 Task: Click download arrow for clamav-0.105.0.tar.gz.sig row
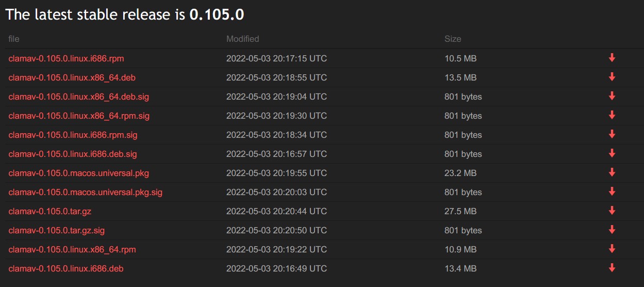[612, 230]
